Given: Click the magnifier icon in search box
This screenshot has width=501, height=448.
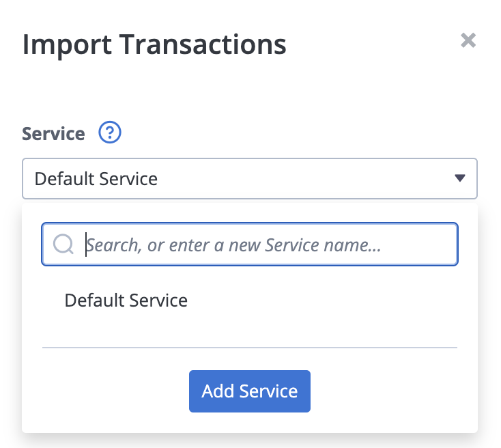Looking at the screenshot, I should pos(63,244).
